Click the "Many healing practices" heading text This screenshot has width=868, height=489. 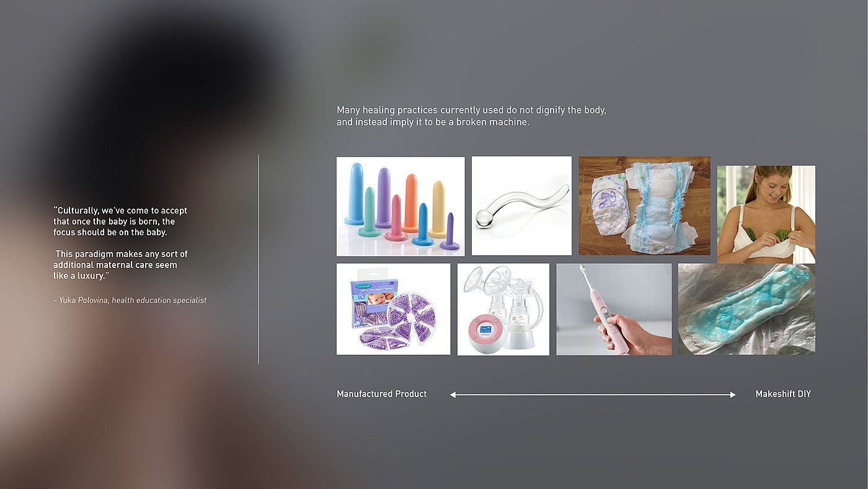point(471,116)
